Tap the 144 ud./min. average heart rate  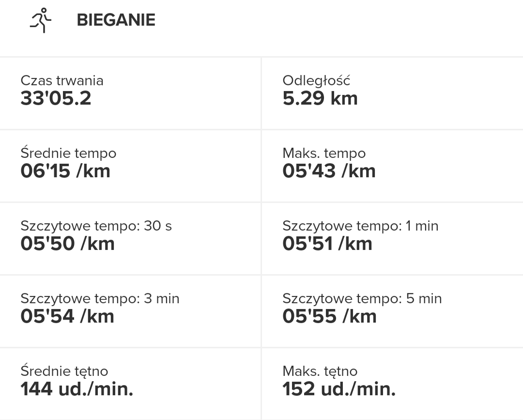(x=77, y=389)
